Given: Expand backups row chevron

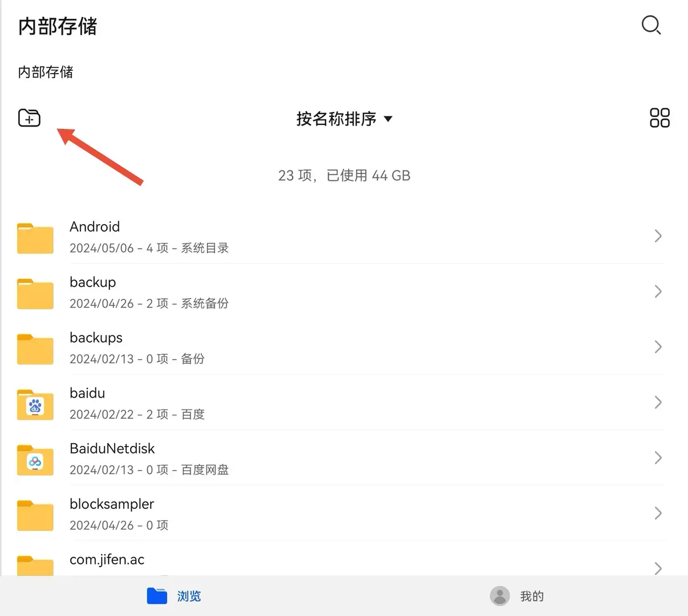Looking at the screenshot, I should click(x=658, y=347).
